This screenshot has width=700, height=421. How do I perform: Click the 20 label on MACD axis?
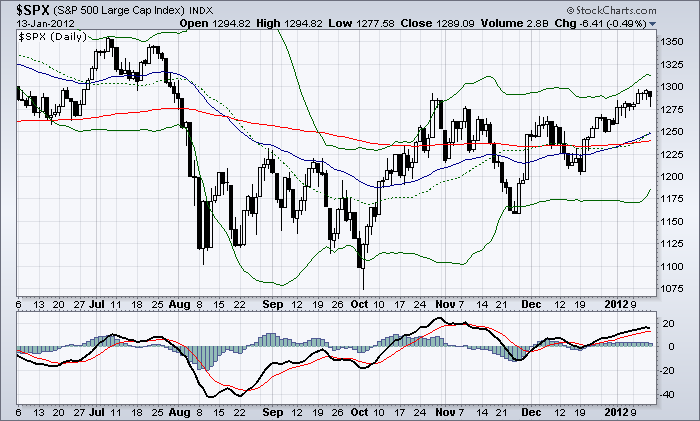click(668, 324)
